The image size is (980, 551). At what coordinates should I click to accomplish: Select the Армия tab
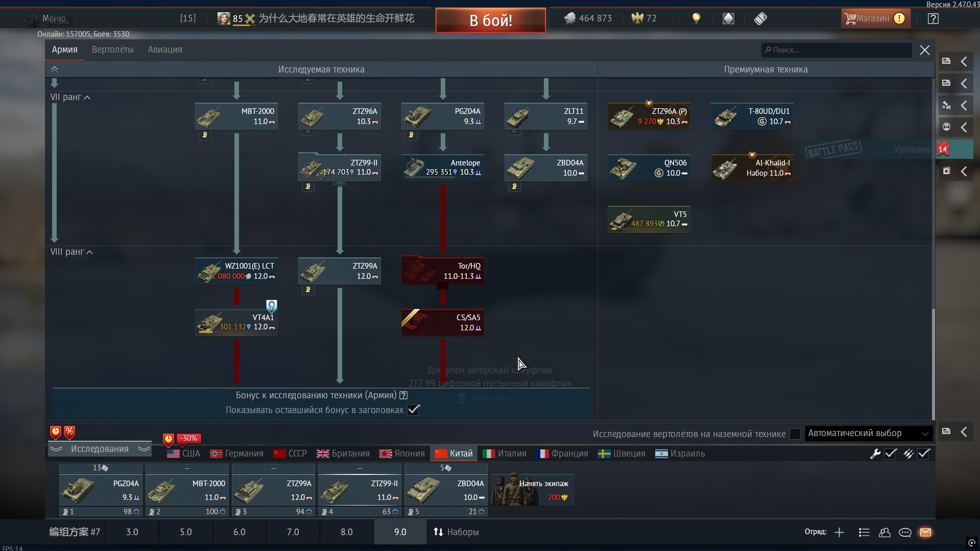(x=65, y=50)
